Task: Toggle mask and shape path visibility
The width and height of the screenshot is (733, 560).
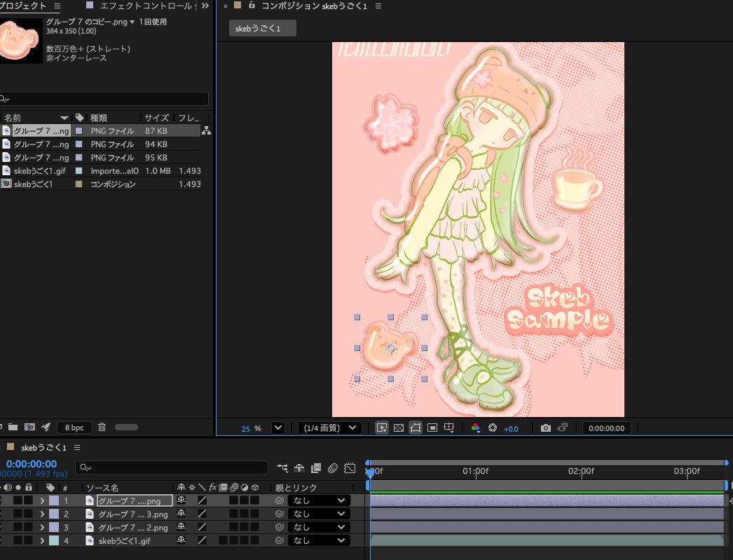Action: pyautogui.click(x=416, y=428)
